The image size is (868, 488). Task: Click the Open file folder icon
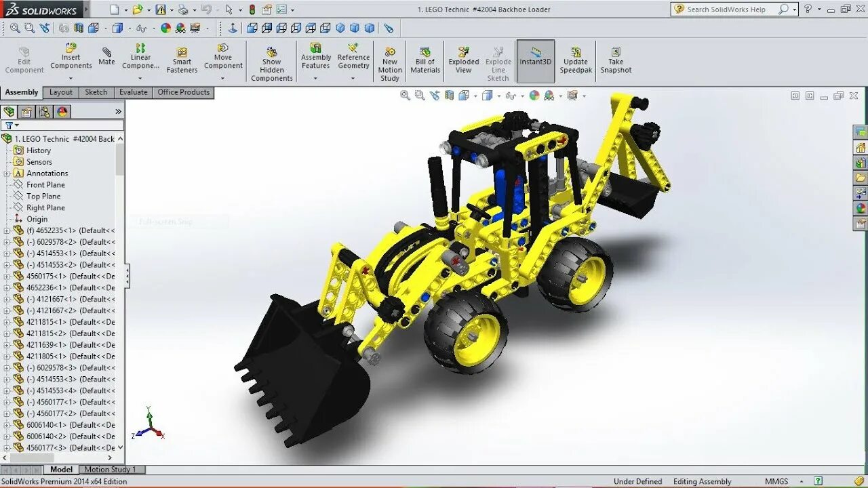click(x=137, y=9)
